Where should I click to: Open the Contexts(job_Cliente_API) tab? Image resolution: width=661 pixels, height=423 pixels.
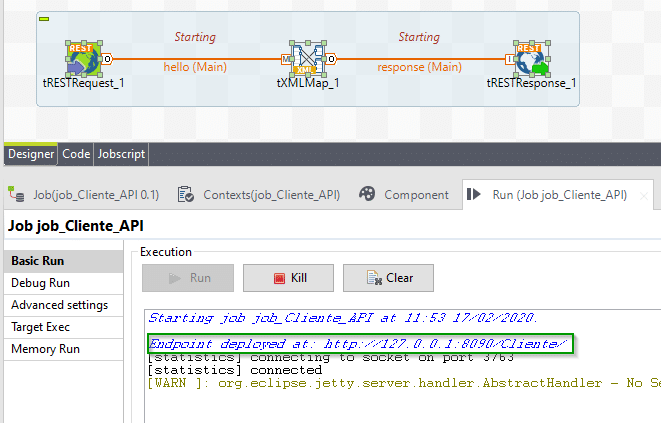[x=261, y=194]
